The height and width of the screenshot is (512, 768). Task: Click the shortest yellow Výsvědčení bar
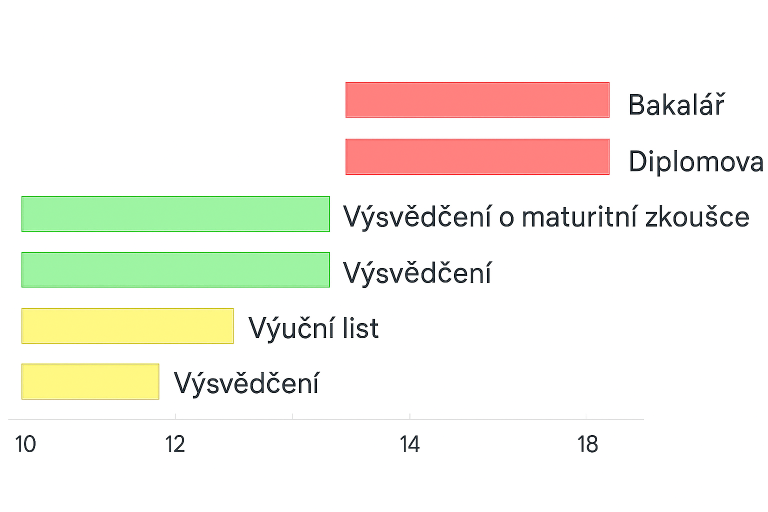tap(90, 382)
